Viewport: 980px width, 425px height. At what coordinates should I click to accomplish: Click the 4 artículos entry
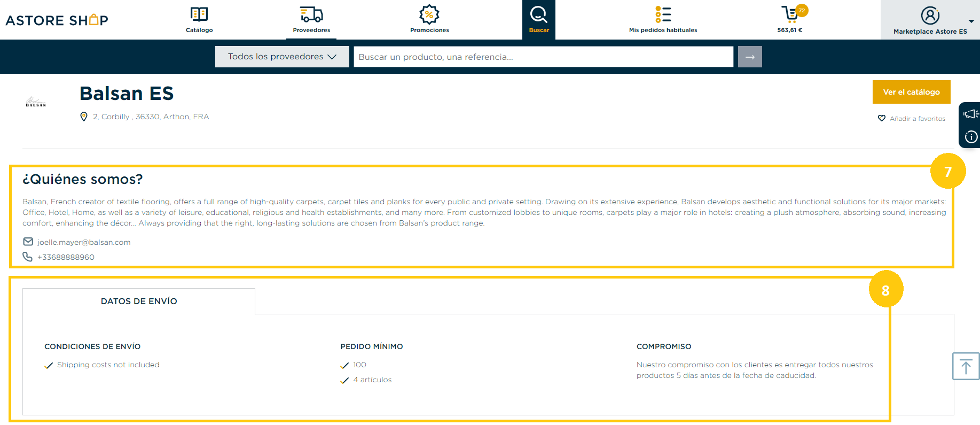click(372, 380)
